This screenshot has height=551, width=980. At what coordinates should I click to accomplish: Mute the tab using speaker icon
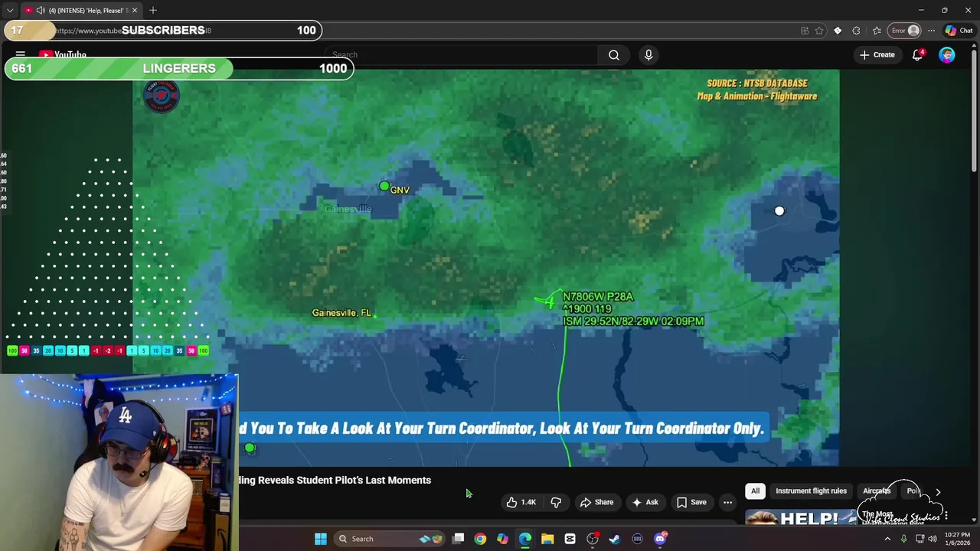(41, 10)
